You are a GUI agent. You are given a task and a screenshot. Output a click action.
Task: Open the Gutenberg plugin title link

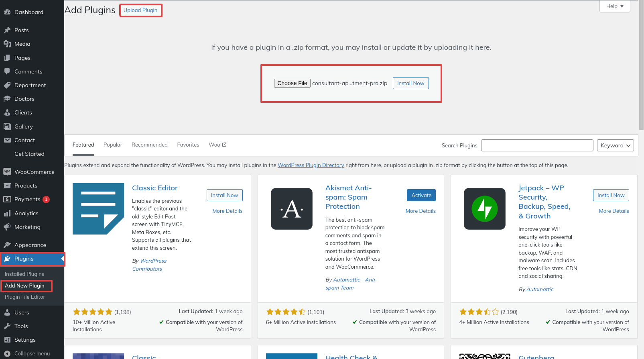536,357
